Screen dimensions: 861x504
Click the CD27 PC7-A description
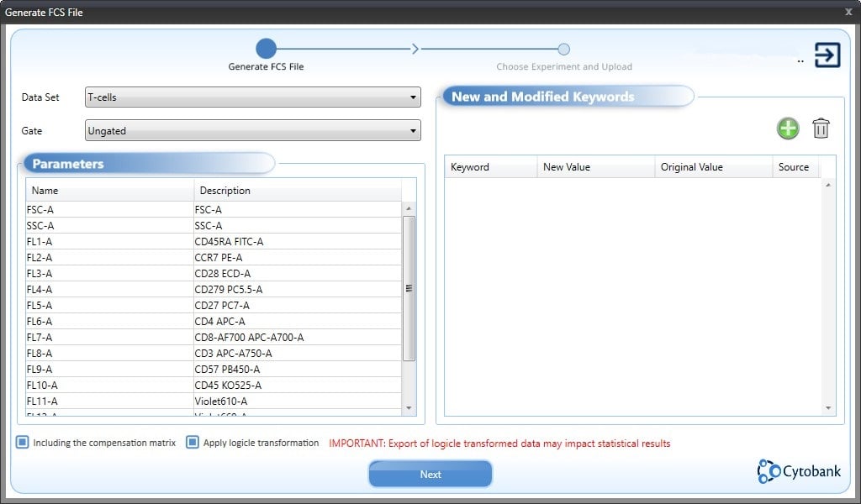[x=222, y=305]
